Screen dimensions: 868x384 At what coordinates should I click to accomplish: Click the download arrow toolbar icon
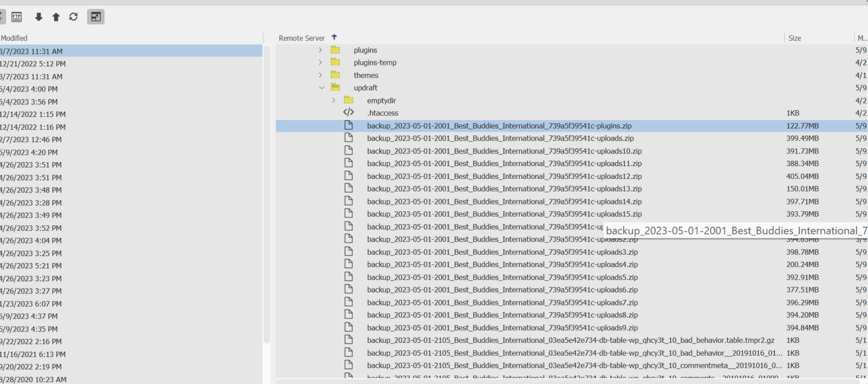[x=38, y=17]
